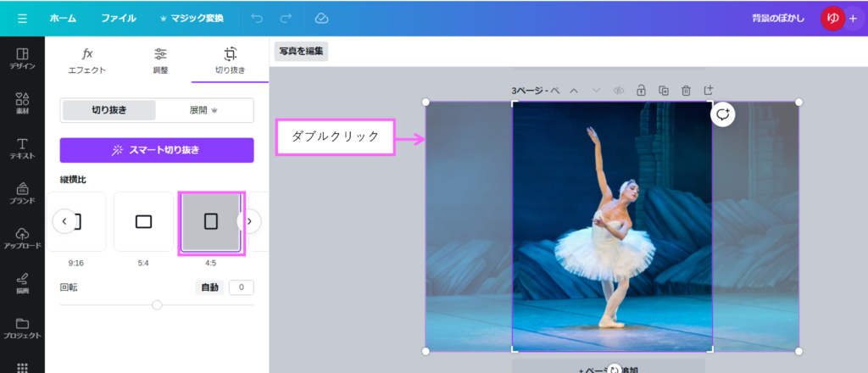This screenshot has width=868, height=373.
Task: Click the add comment bubble icon
Action: [x=723, y=114]
